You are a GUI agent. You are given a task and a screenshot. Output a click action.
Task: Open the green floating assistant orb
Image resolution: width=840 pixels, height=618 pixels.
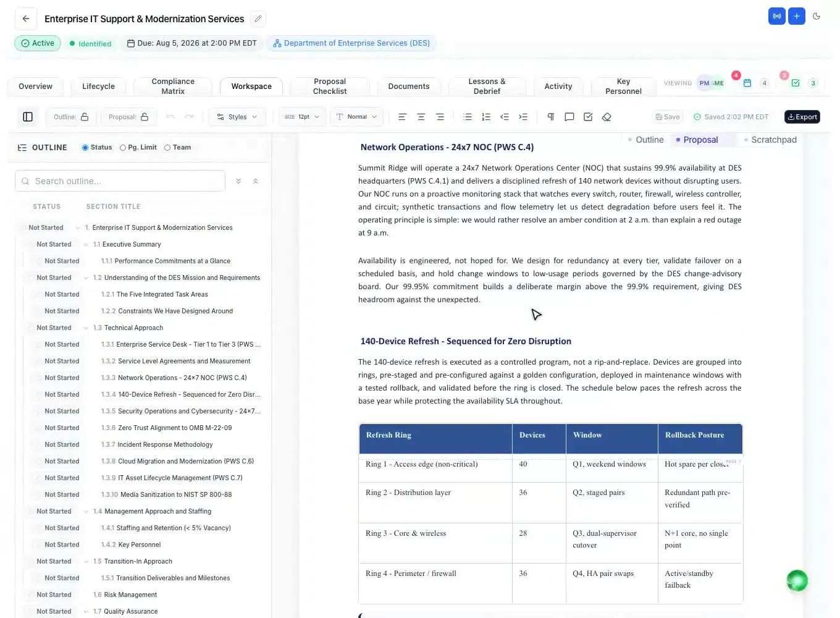[x=797, y=580]
